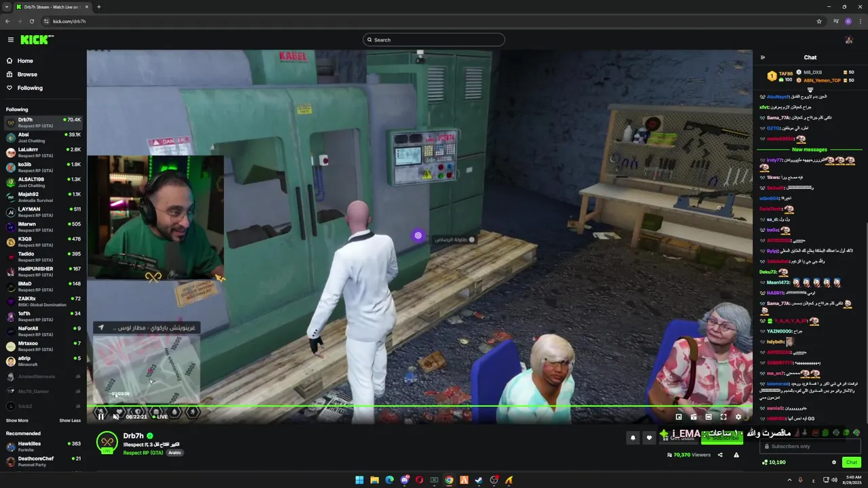Open iMarwn channel in sidebar
The image size is (868, 488).
[x=43, y=227]
